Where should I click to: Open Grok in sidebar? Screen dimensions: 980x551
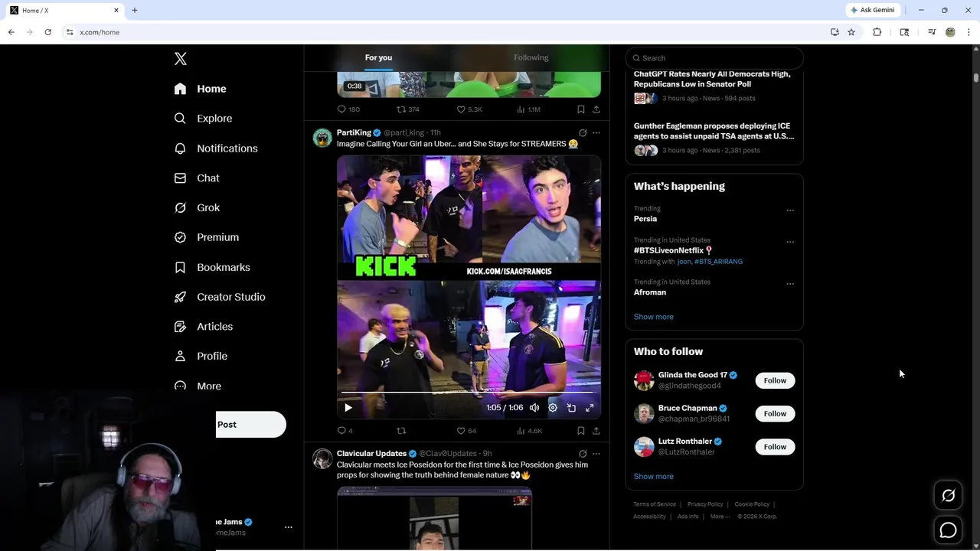point(198,208)
